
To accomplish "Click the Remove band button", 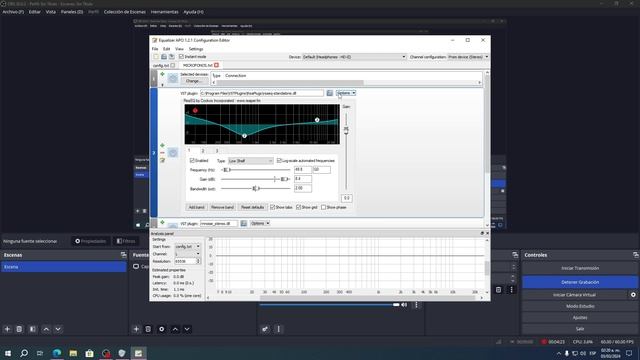I will click(222, 207).
